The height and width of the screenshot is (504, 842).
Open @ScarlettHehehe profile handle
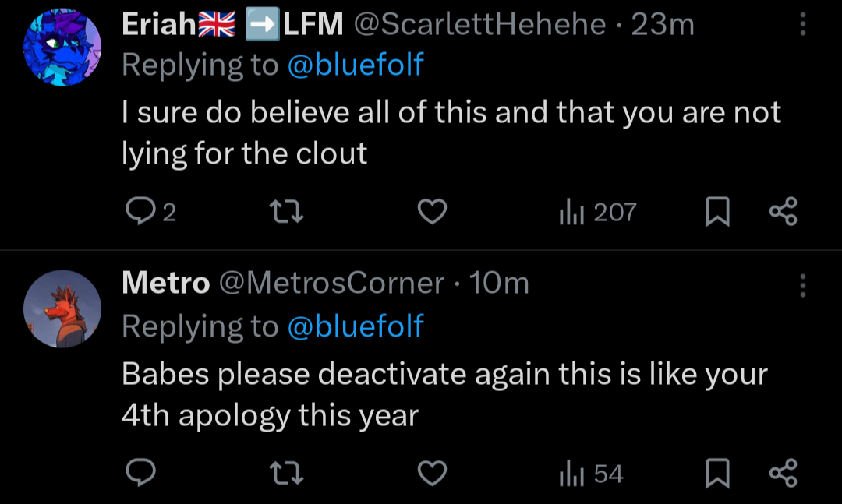point(479,24)
